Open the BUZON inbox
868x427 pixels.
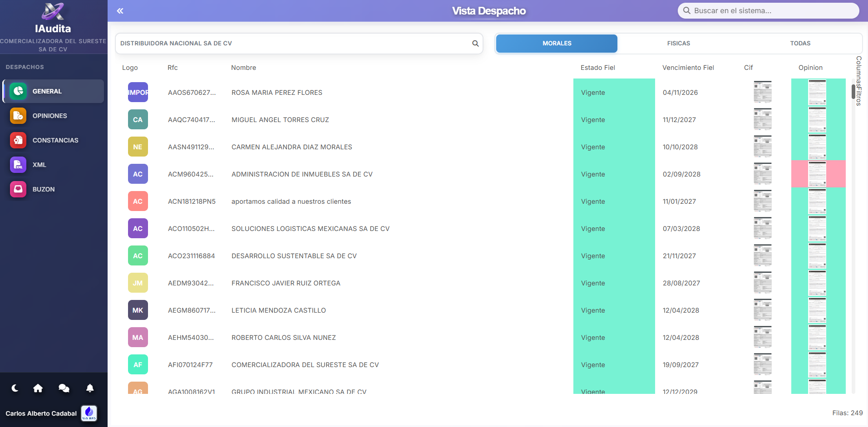tap(43, 189)
